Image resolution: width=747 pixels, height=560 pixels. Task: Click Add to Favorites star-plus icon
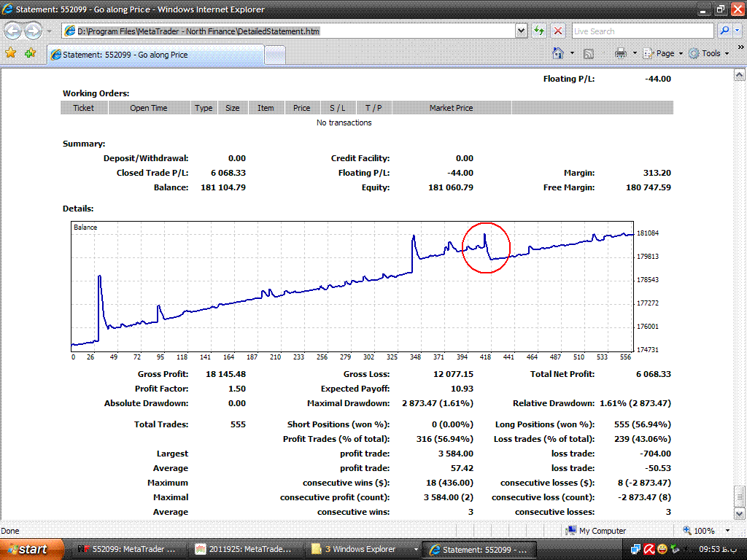click(x=30, y=52)
